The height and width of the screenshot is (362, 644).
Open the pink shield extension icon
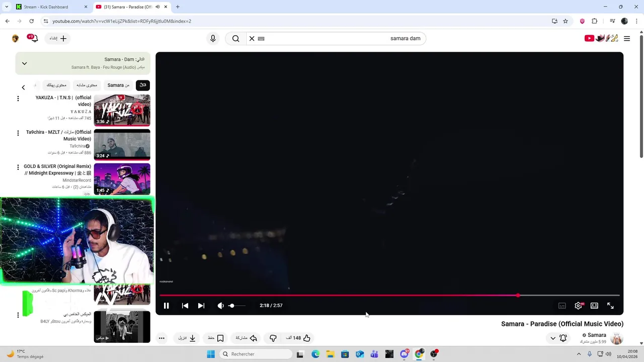click(x=582, y=21)
